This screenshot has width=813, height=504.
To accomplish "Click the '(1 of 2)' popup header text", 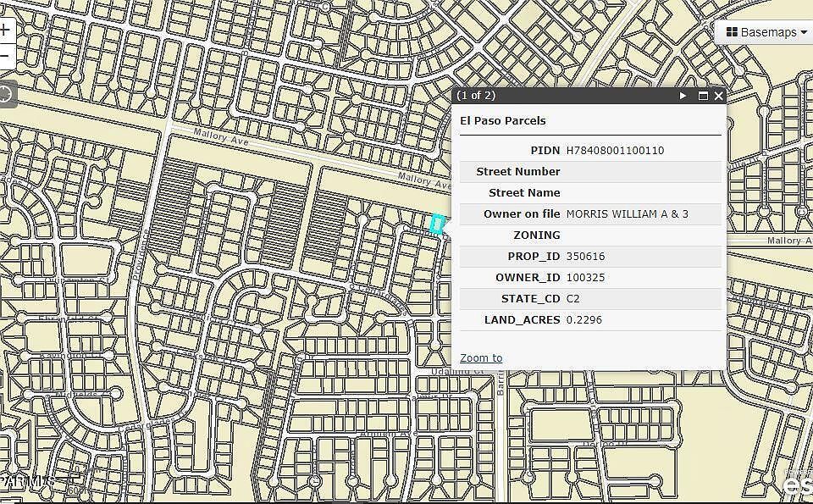I will [x=476, y=96].
